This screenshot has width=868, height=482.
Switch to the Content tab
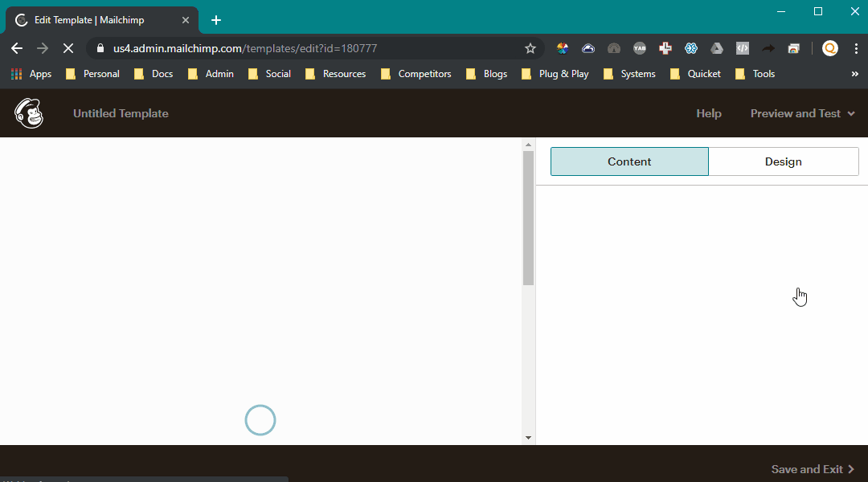pos(629,161)
